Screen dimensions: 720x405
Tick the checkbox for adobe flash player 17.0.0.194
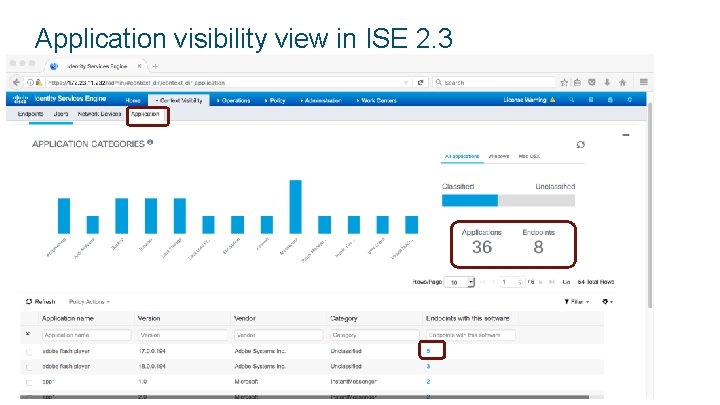tap(29, 352)
